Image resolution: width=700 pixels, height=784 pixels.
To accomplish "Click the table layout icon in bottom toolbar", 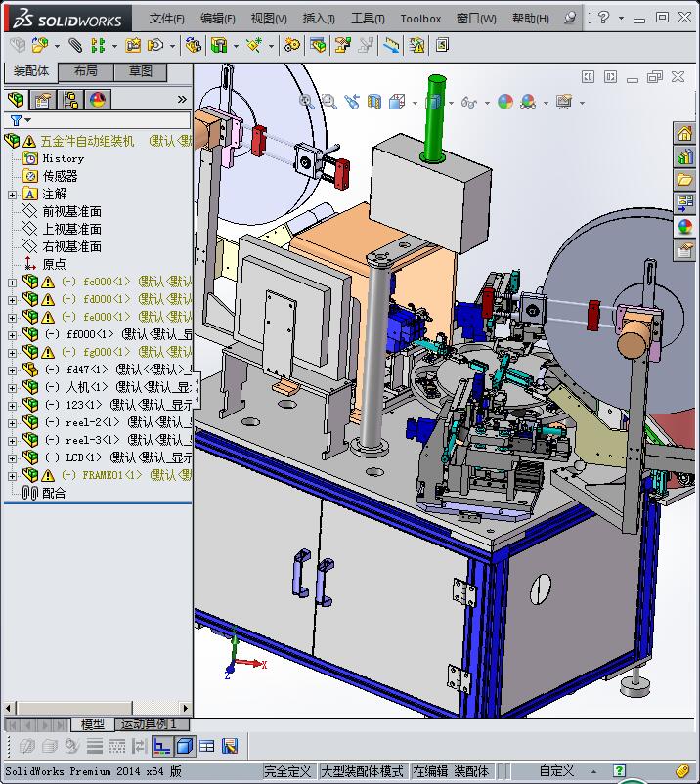I will [x=206, y=747].
